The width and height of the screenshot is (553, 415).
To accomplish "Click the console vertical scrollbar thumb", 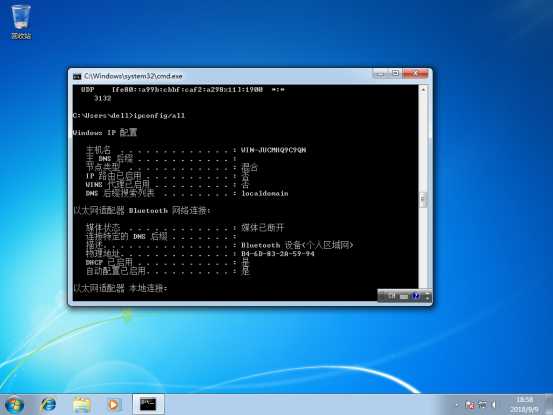I will point(423,200).
